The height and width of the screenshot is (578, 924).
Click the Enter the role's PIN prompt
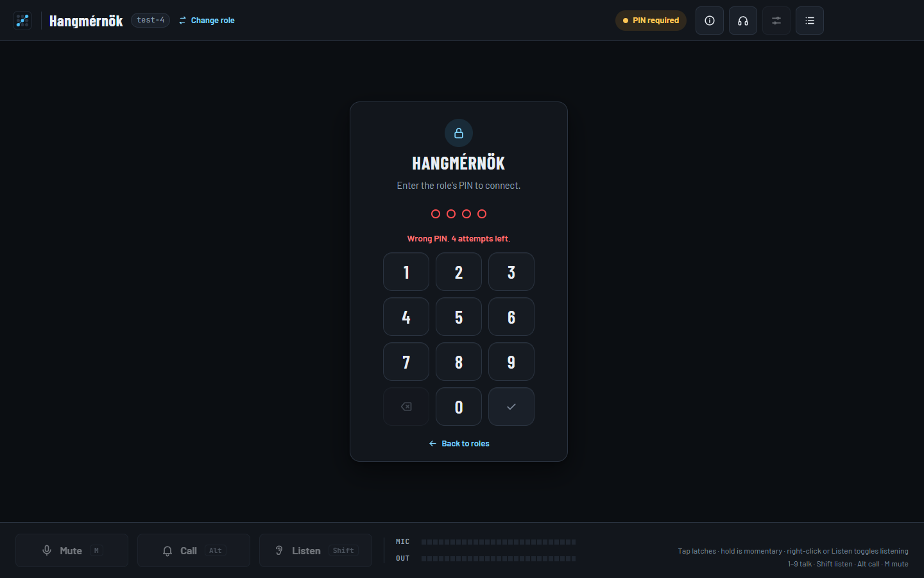[459, 186]
